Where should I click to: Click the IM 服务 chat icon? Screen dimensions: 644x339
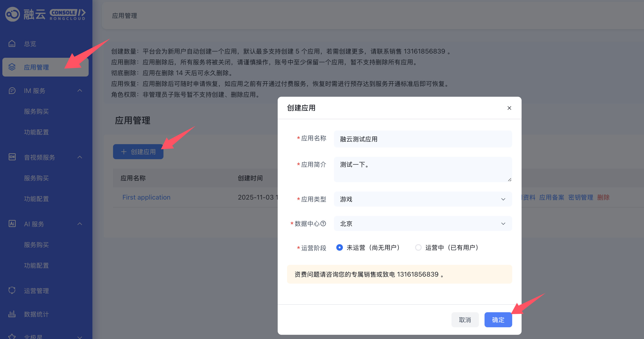[12, 91]
